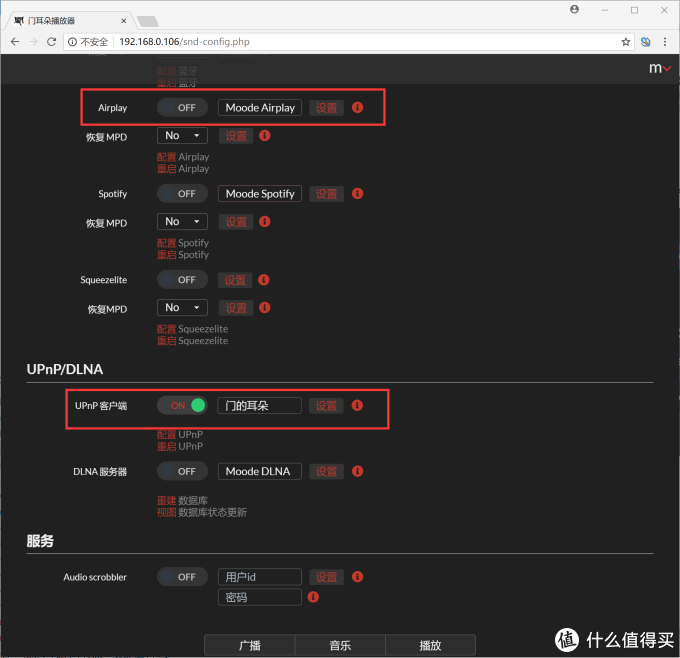Toggle Audio scrobbler switch
This screenshot has height=658, width=680.
coord(182,577)
